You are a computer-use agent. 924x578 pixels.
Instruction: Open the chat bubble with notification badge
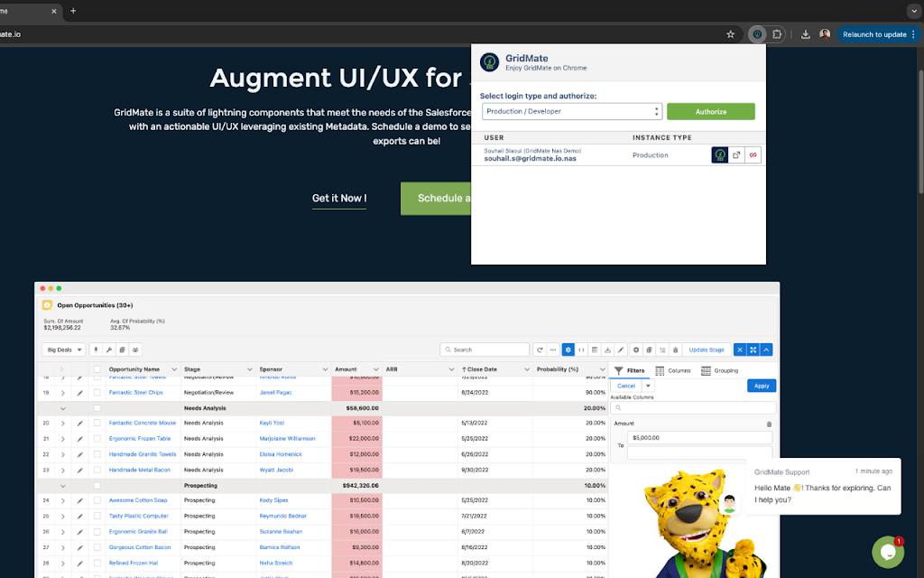[x=888, y=552]
